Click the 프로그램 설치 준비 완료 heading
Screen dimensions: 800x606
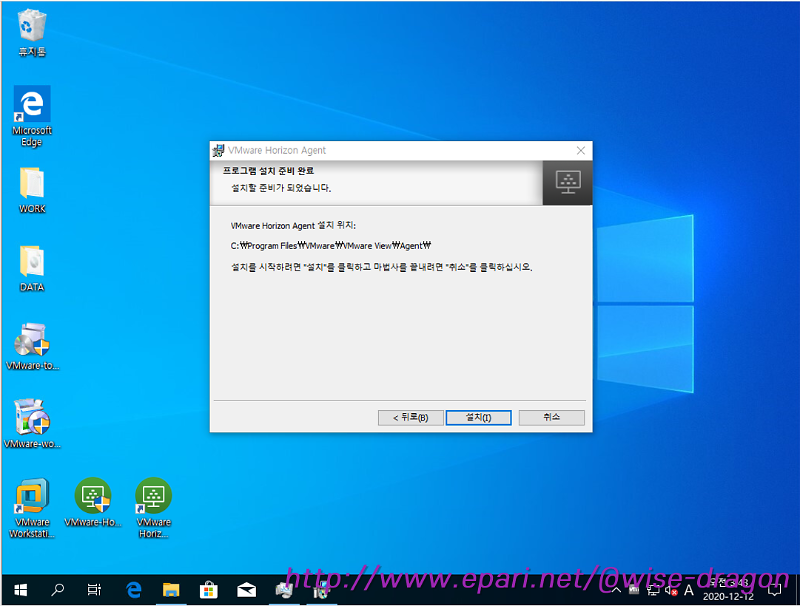pyautogui.click(x=268, y=171)
